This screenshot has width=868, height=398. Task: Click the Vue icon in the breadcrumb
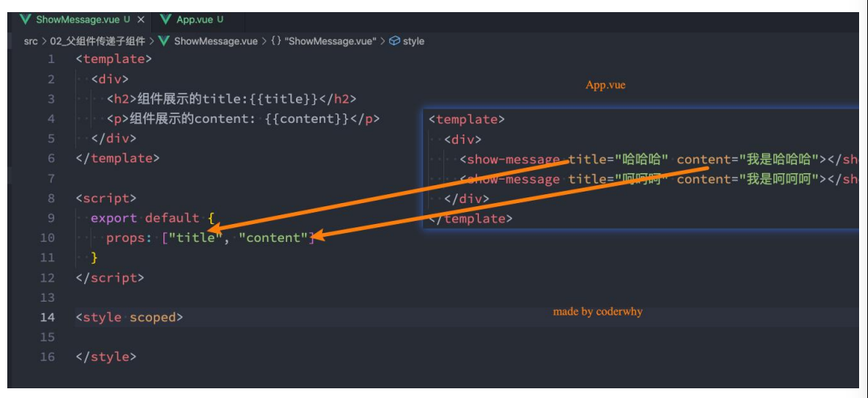pos(163,41)
